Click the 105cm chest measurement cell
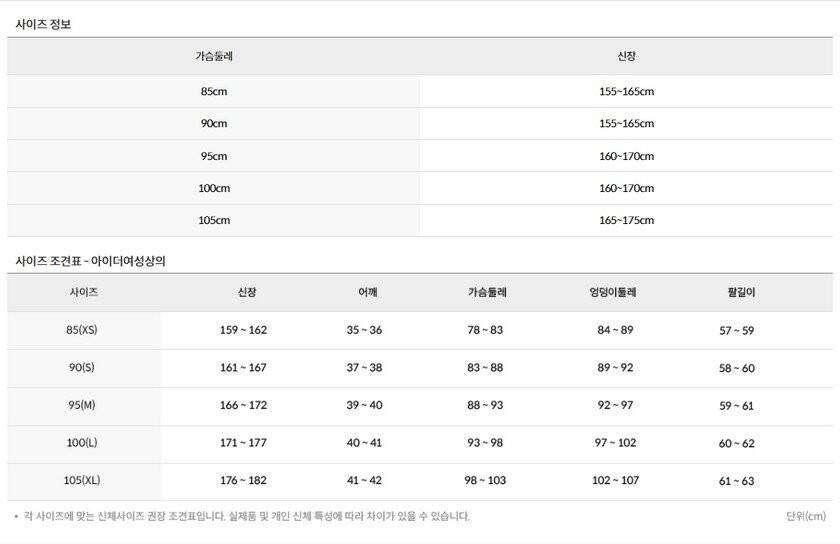 point(213,220)
